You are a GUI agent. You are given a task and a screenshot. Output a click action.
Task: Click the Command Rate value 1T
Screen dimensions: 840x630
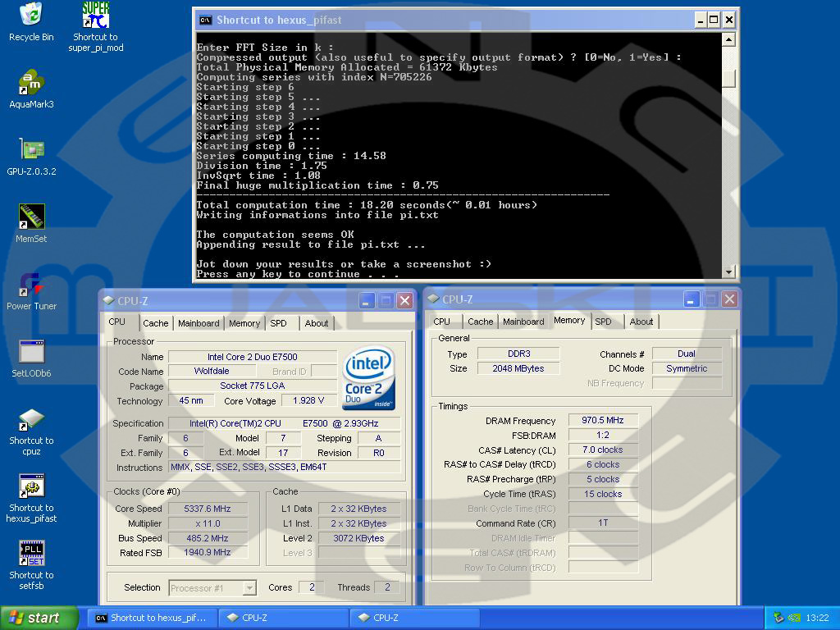(x=603, y=523)
